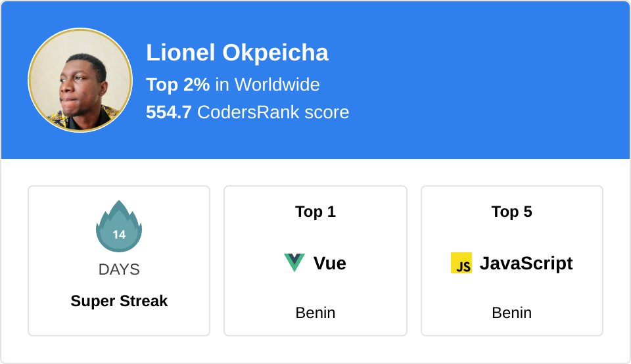The height and width of the screenshot is (364, 631).
Task: Click the number 14 inside the flame
Action: [x=119, y=235]
